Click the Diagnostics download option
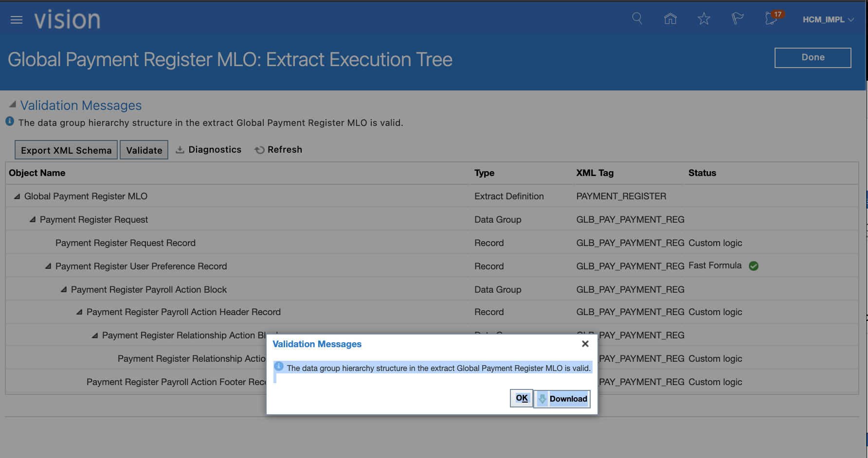Viewport: 868px width, 458px height. click(x=208, y=150)
